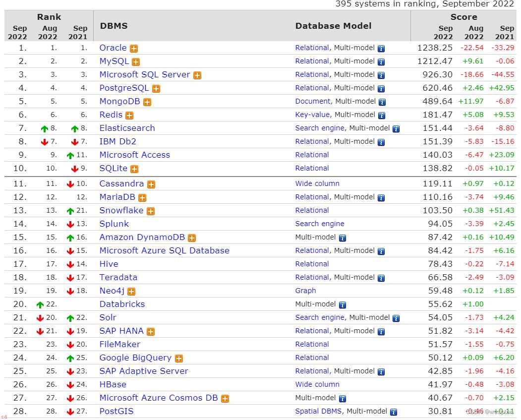
Task: Click the DBMS column header
Action: point(114,26)
